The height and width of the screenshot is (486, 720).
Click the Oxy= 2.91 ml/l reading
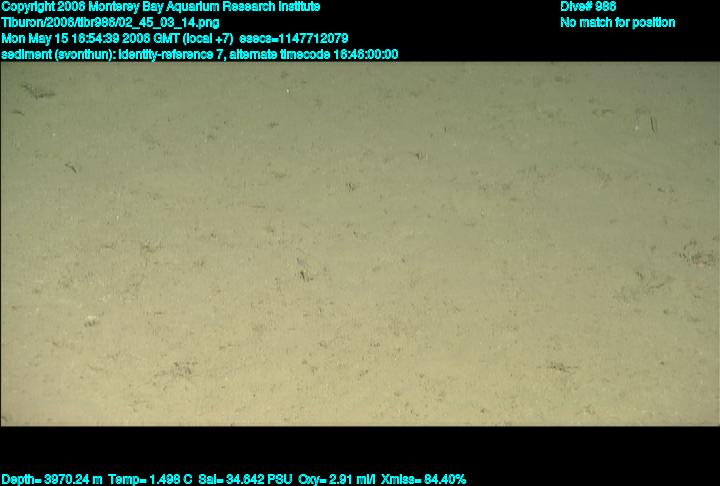337,480
